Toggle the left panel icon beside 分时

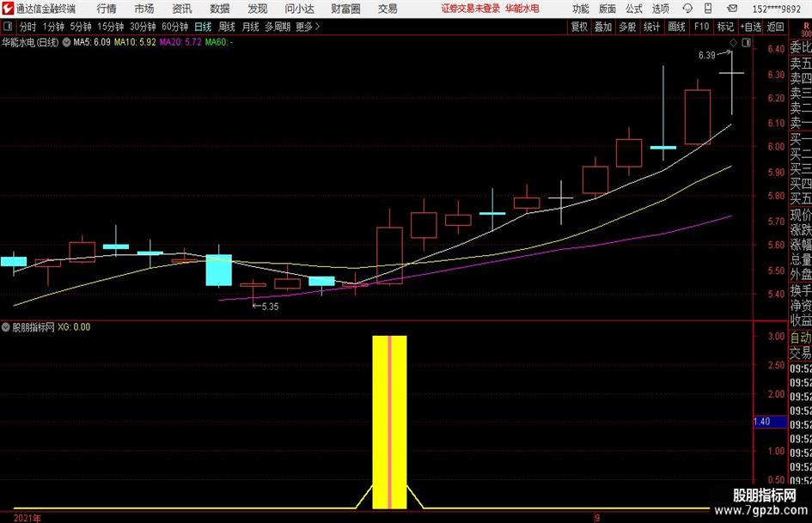pyautogui.click(x=8, y=27)
